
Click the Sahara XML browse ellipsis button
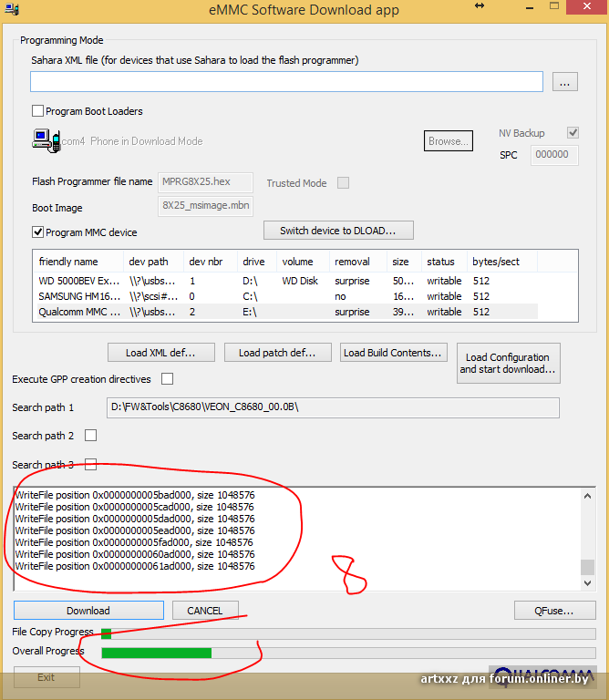coord(565,82)
